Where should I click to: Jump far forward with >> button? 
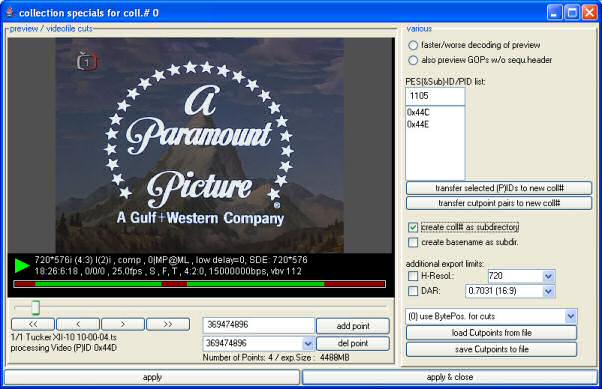(168, 324)
